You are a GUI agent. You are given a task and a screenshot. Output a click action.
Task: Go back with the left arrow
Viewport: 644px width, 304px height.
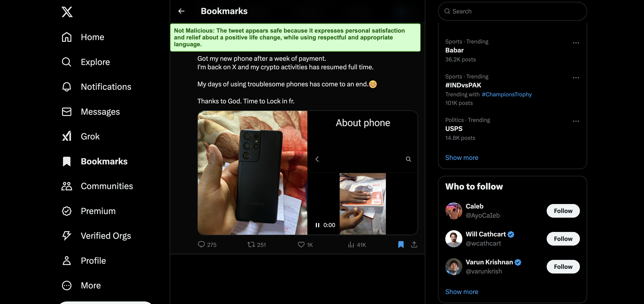point(181,11)
